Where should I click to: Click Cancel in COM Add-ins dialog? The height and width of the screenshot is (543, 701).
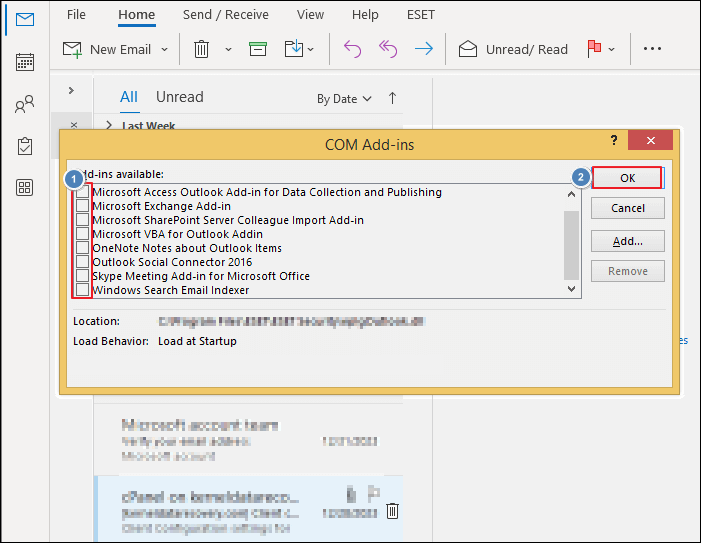(x=628, y=208)
